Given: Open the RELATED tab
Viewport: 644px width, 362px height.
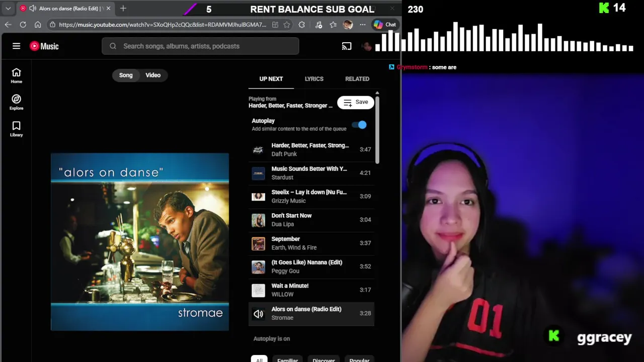Looking at the screenshot, I should tap(357, 79).
